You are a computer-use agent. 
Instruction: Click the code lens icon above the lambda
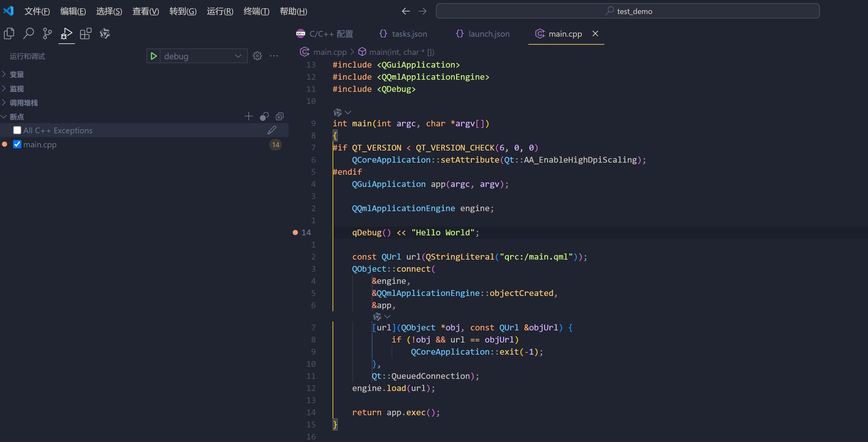377,316
